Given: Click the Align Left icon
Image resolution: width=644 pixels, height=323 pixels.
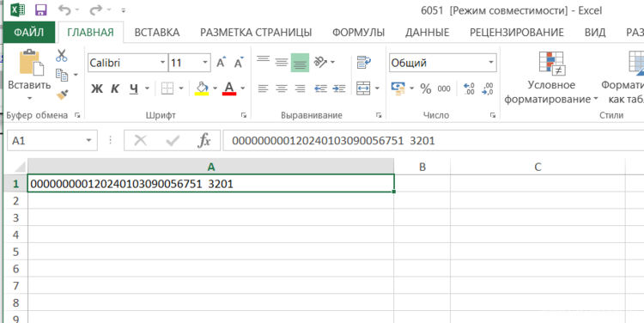Looking at the screenshot, I should (264, 88).
